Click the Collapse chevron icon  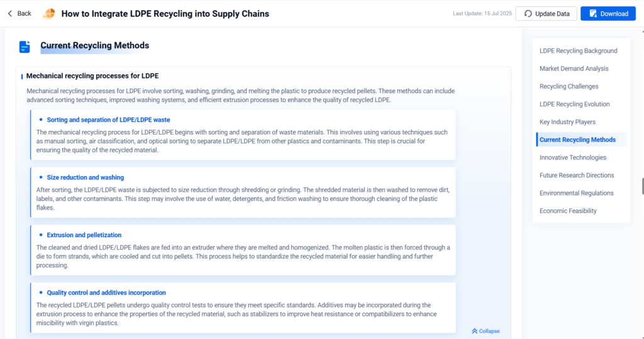pos(474,331)
